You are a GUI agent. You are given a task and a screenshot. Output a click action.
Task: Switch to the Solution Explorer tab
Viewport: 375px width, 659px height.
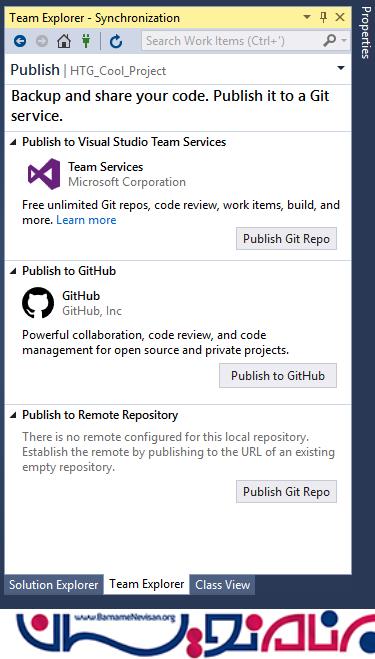coord(54,585)
